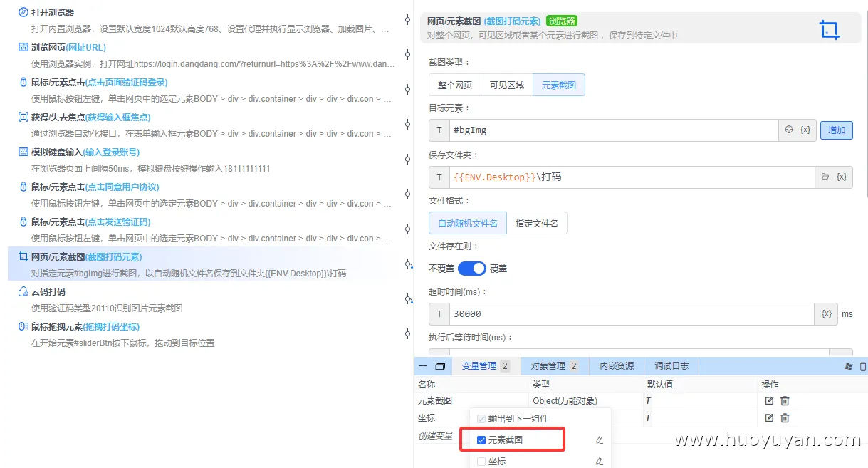Insert variable via {x} in 超时时间 field
Viewport: 868px width, 468px height.
pyautogui.click(x=827, y=313)
